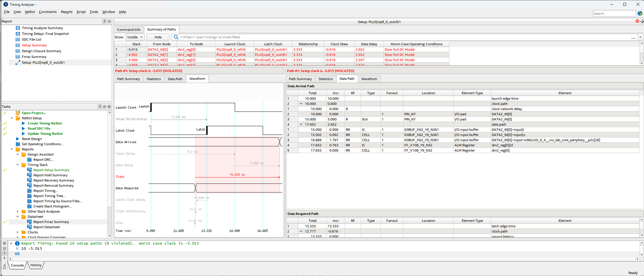Open the History tab
Viewport: 644px width, 276px height.
pos(36,265)
